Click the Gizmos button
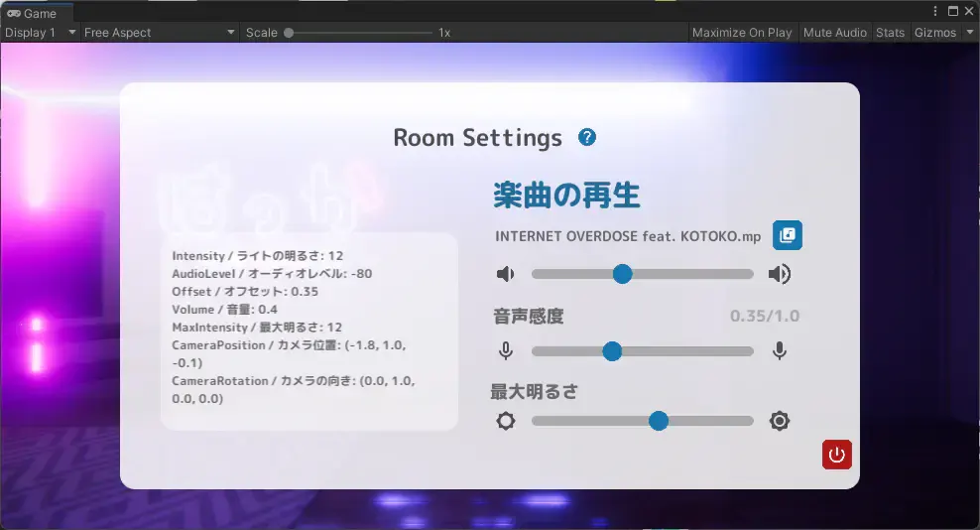Viewport: 980px width, 530px height. (934, 33)
